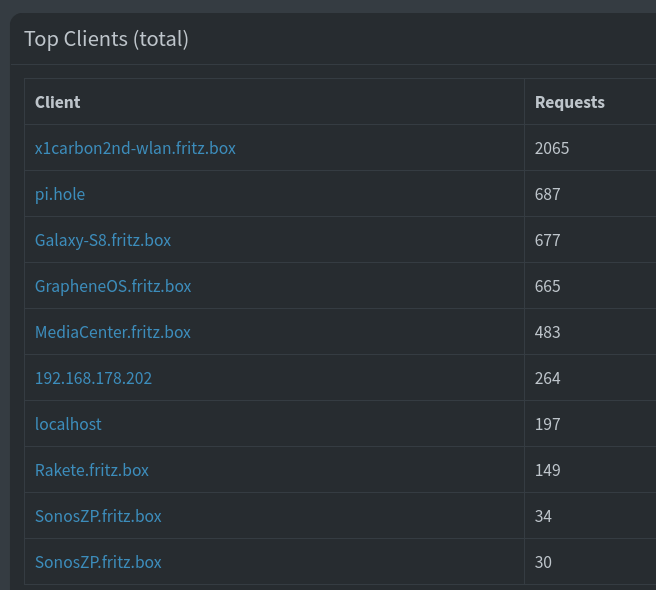Viewport: 656px width, 590px height.
Task: Open SonosZP.fritz.box link with 30 requests
Action: pyautogui.click(x=98, y=562)
